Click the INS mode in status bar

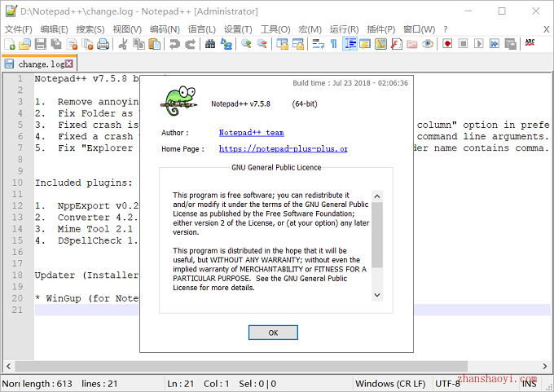529,384
